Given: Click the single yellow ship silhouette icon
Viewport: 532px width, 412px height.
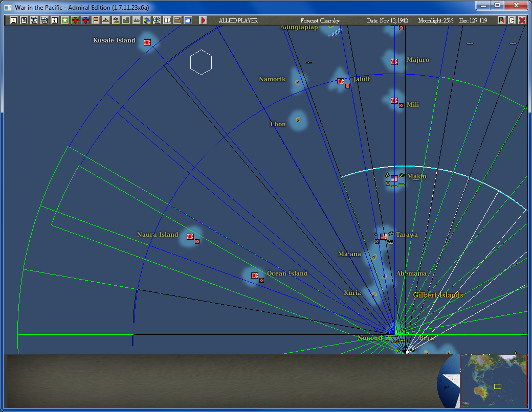Looking at the screenshot, I should 106,20.
